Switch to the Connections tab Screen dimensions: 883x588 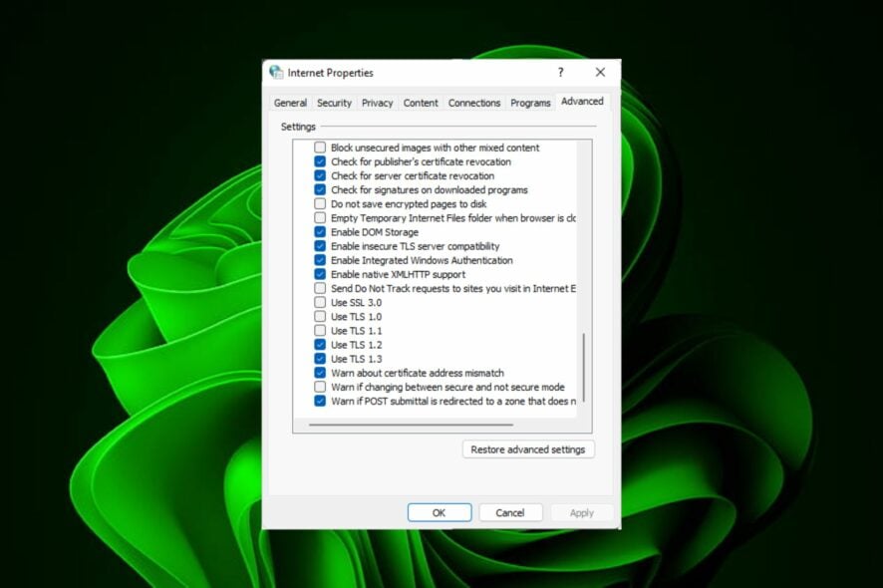click(473, 102)
